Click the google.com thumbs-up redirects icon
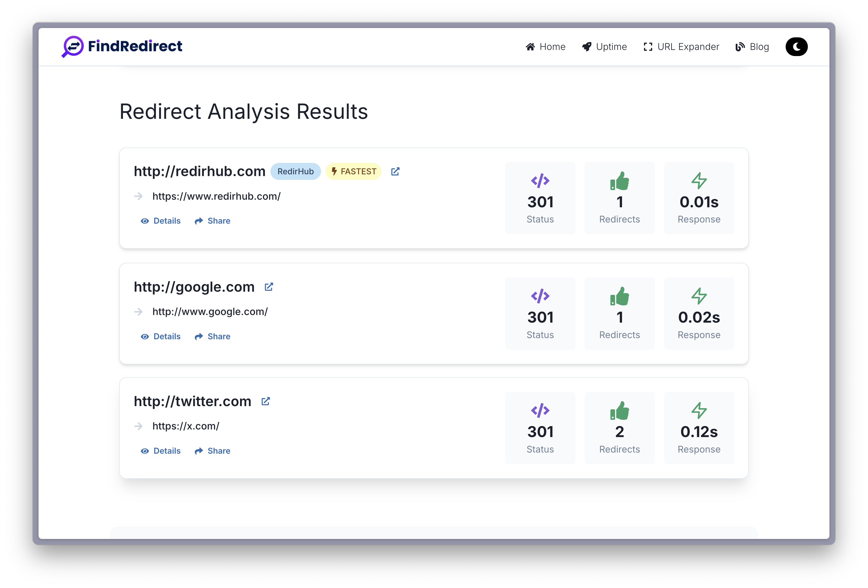Image resolution: width=868 pixels, height=588 pixels. point(620,296)
